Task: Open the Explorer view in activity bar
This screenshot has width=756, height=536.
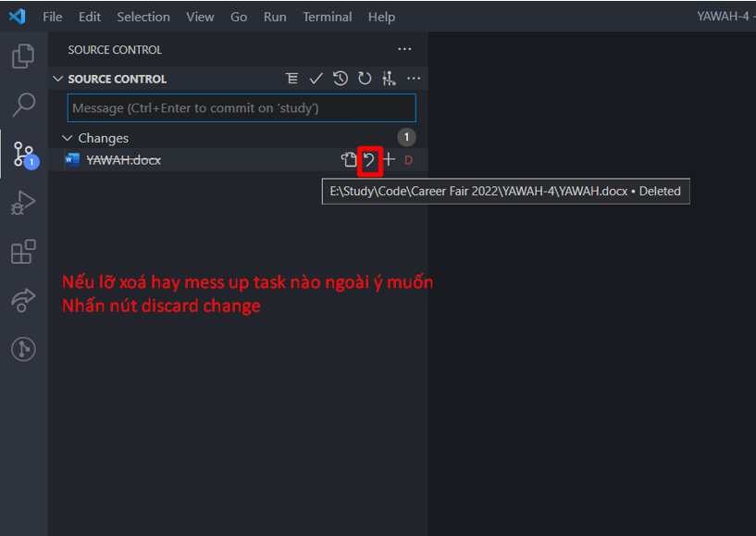Action: tap(23, 56)
